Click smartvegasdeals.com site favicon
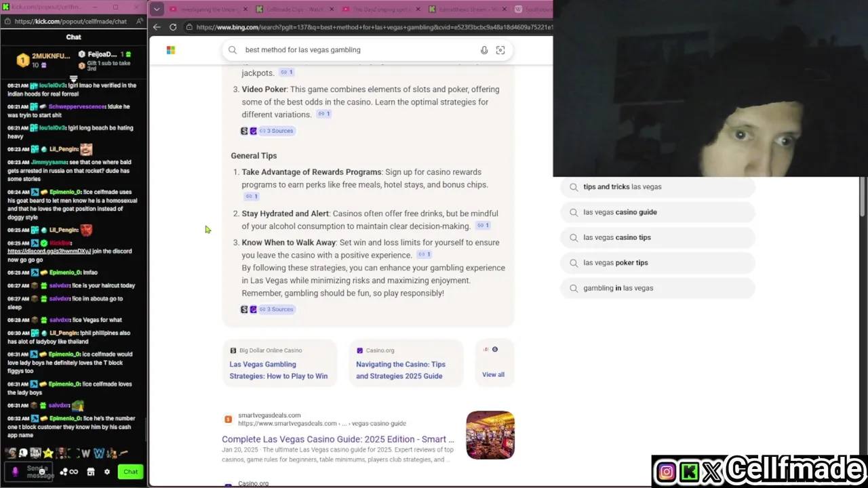This screenshot has height=488, width=868. click(229, 420)
